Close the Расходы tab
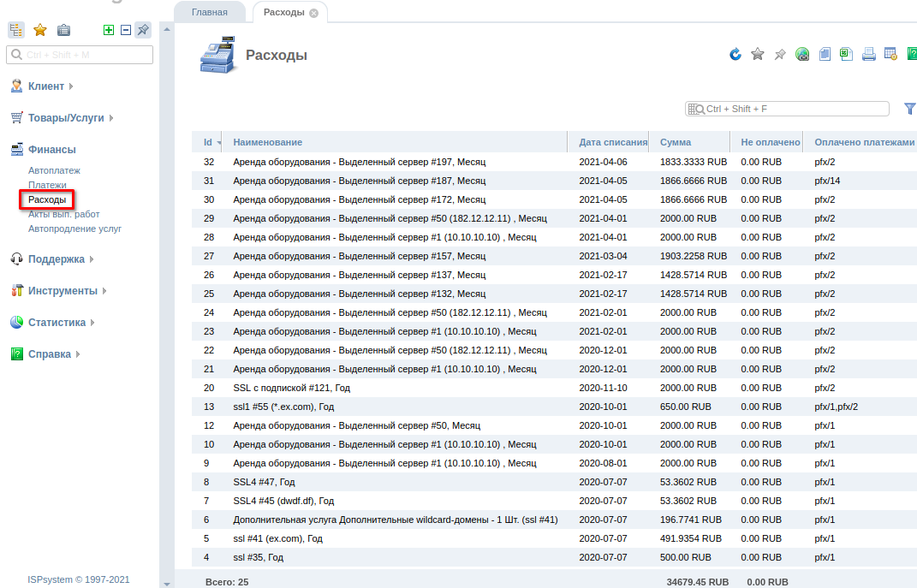Screen dimensions: 917x588 313,13
